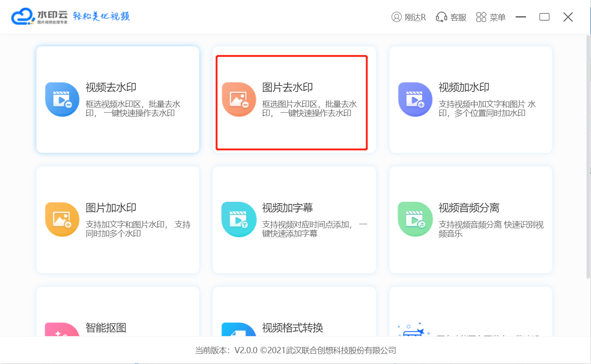Select the 图片加水印 title
The height and width of the screenshot is (364, 591).
click(111, 208)
